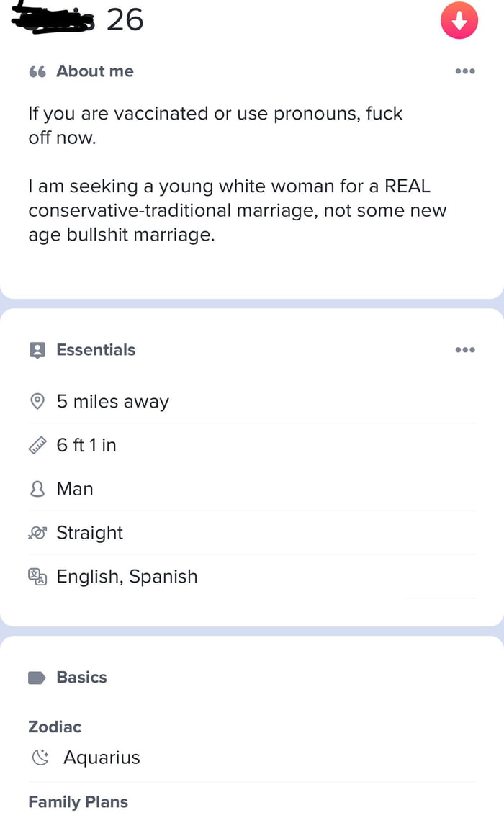Open Essentials three-dots menu
This screenshot has width=504, height=818.
pyautogui.click(x=465, y=350)
